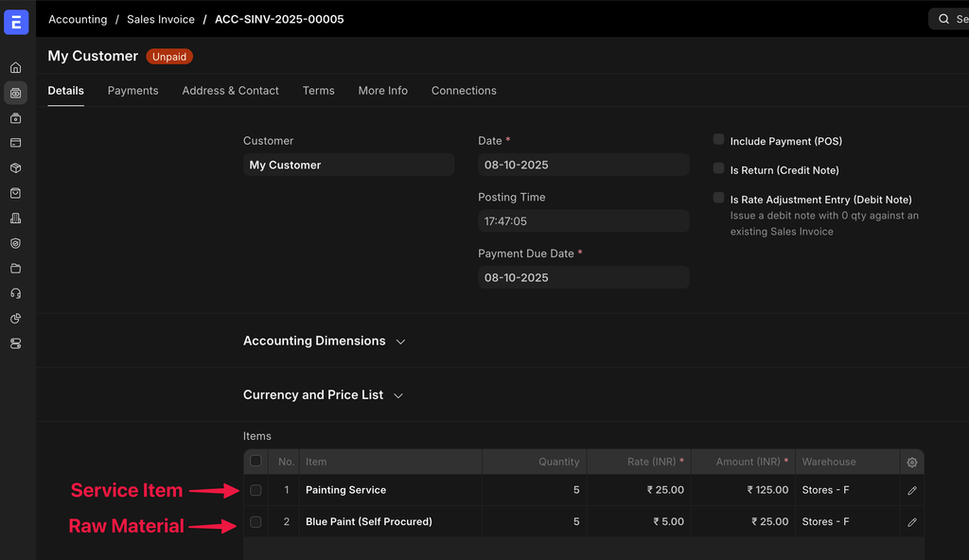Select all items via header checkbox
This screenshot has width=969, height=560.
[255, 461]
